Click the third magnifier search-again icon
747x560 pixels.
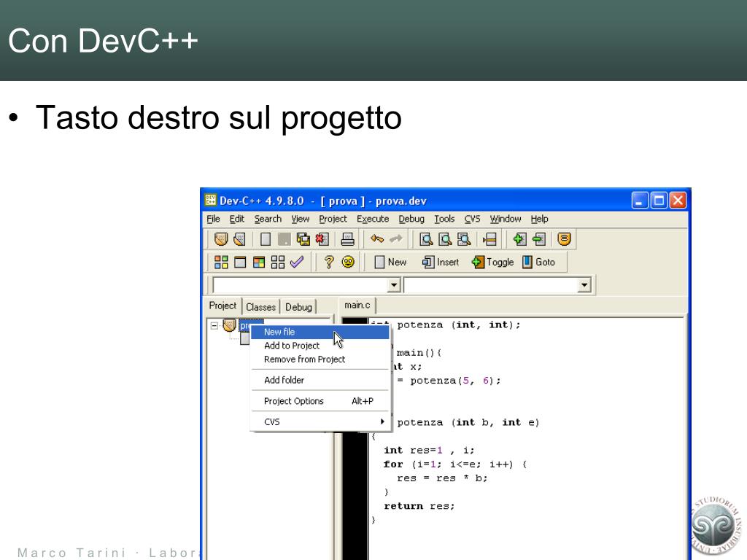464,239
